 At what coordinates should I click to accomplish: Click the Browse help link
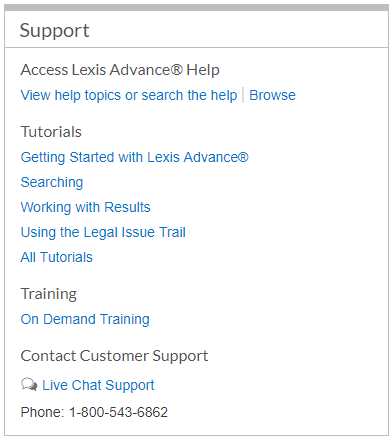point(272,95)
